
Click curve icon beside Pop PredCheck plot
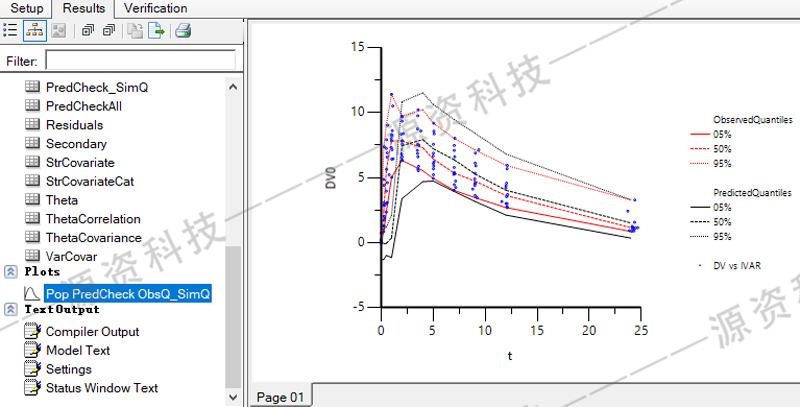pos(32,294)
